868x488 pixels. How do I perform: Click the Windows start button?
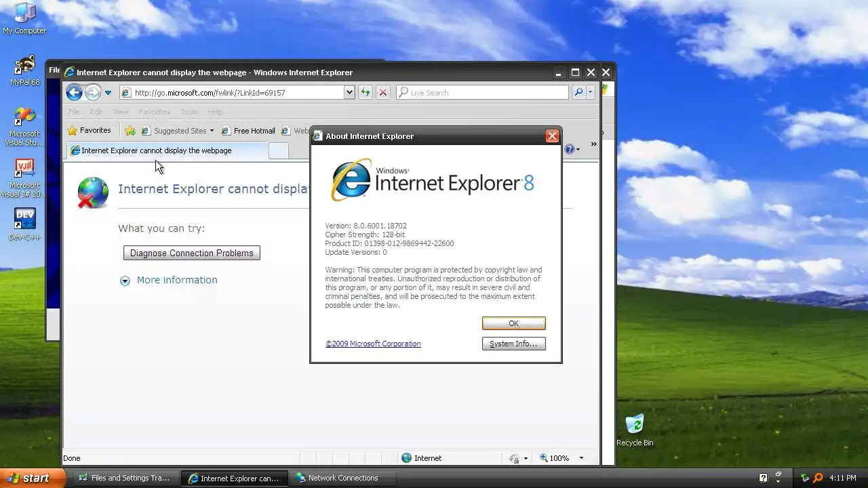point(33,478)
